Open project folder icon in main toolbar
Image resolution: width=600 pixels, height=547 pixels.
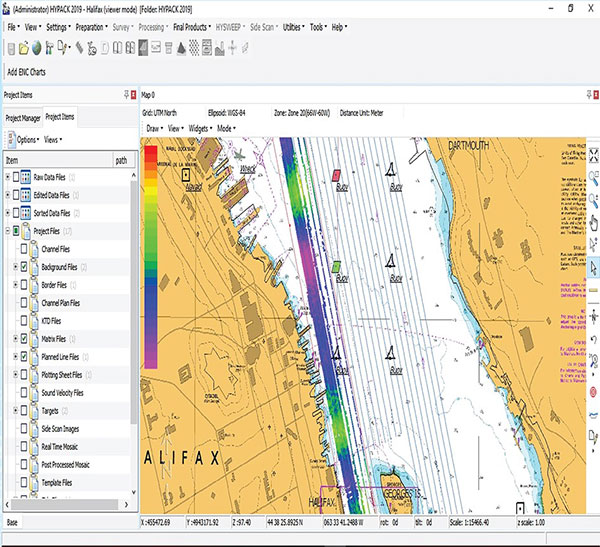[24, 48]
